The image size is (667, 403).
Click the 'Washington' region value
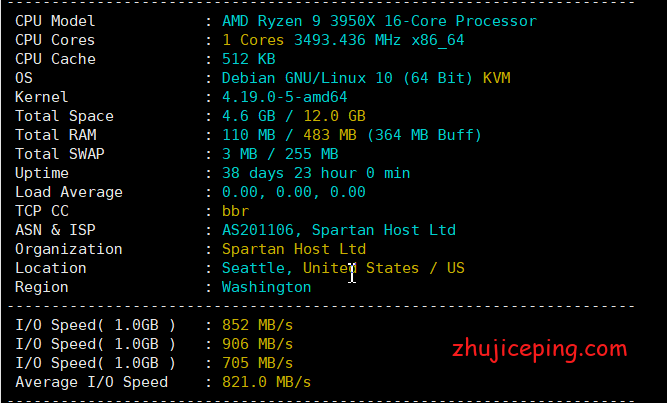click(x=267, y=287)
